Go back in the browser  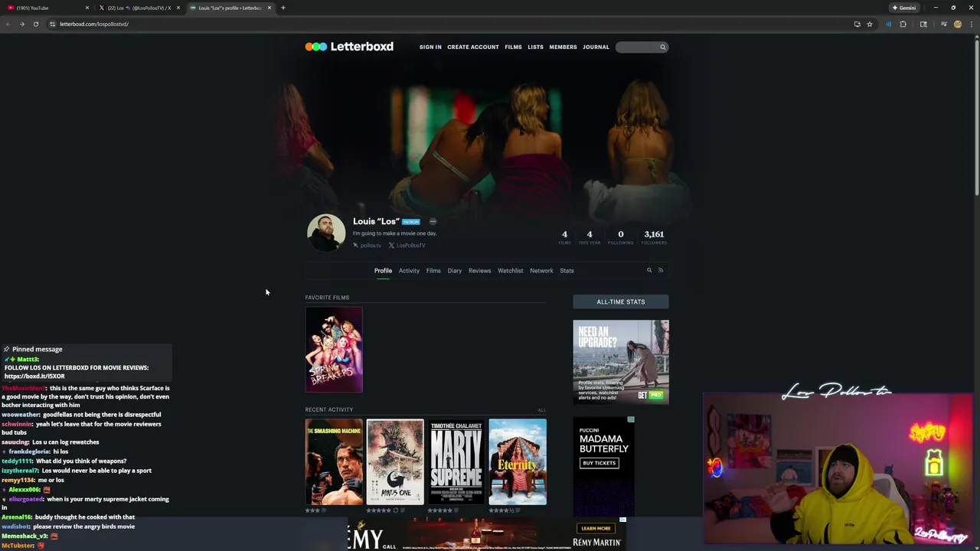click(x=8, y=24)
